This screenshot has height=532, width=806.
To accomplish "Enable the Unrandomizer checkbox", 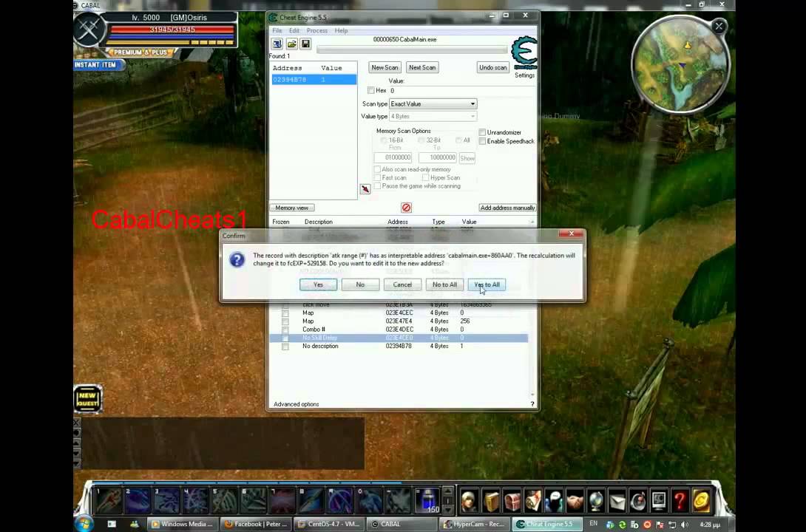I will pos(482,132).
